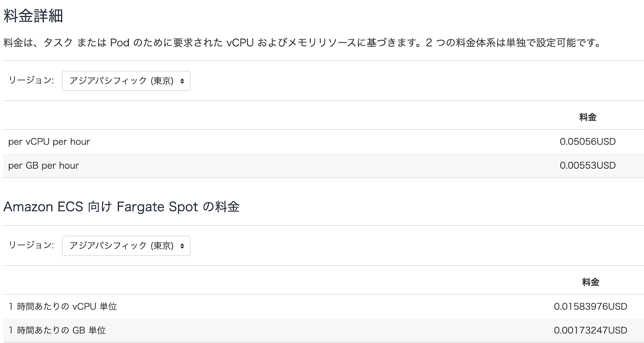The width and height of the screenshot is (644, 343).
Task: Click the up-down arrow icon of the Fargate Spot region selector
Action: tap(182, 246)
